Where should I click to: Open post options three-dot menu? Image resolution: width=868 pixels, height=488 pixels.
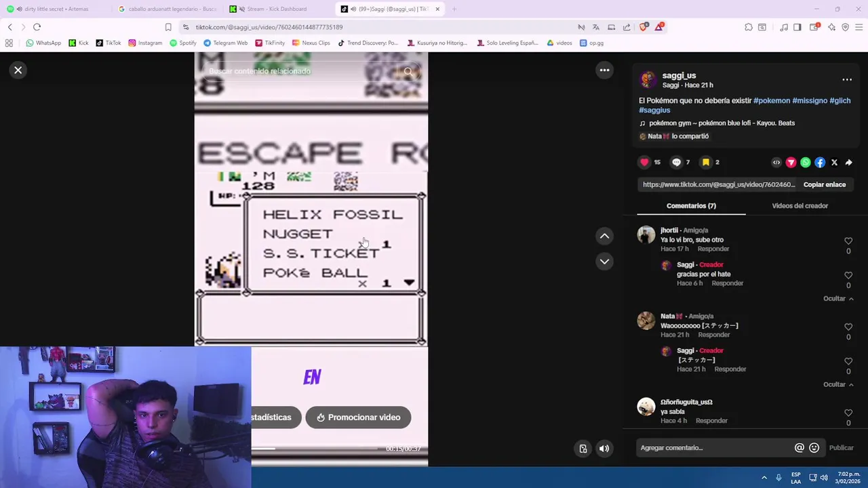click(x=847, y=80)
